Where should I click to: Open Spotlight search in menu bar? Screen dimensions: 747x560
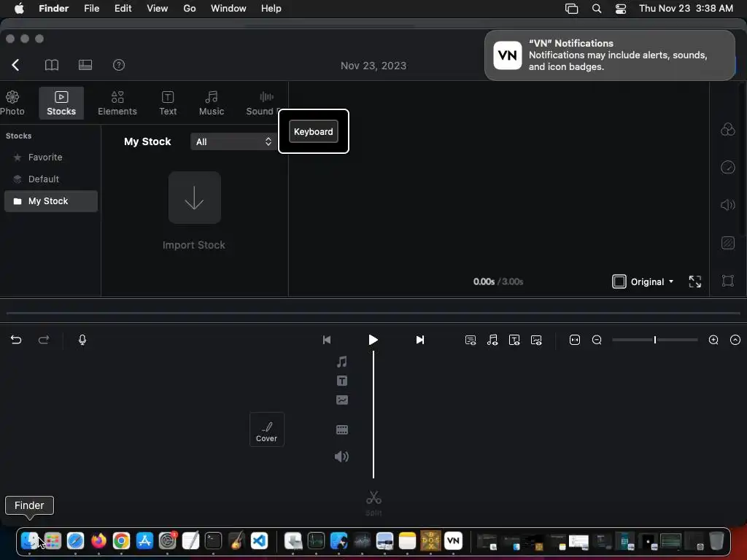[596, 9]
